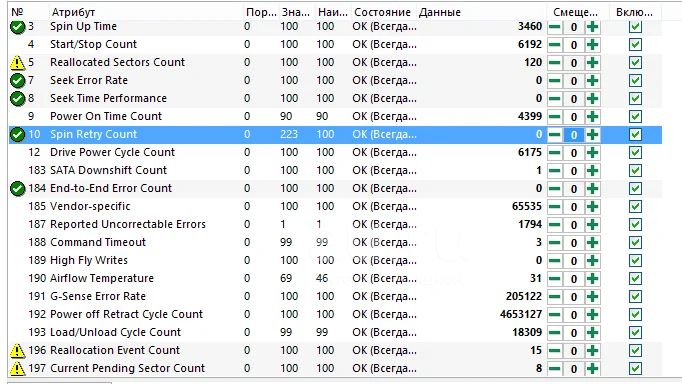Toggle checkbox for Reported Uncorrectable Errors
682x384 pixels.
[x=635, y=224]
